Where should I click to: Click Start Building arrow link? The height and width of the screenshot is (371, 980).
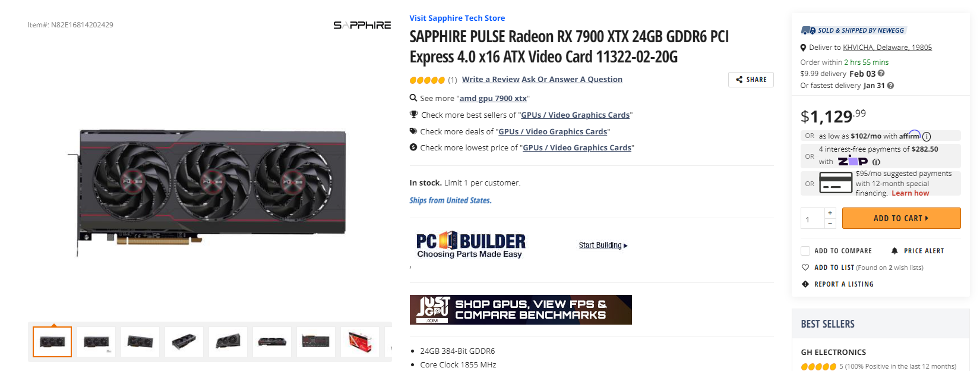603,245
